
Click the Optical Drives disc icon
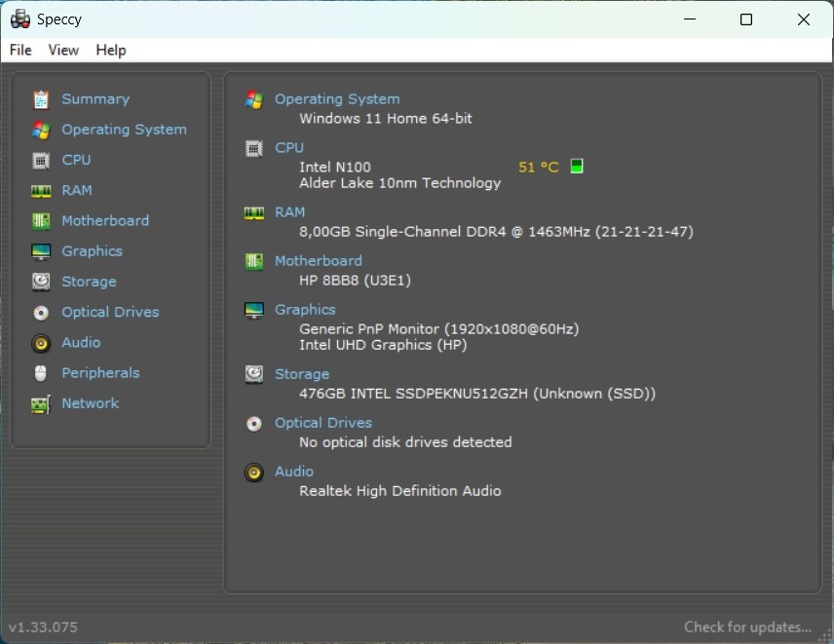41,312
